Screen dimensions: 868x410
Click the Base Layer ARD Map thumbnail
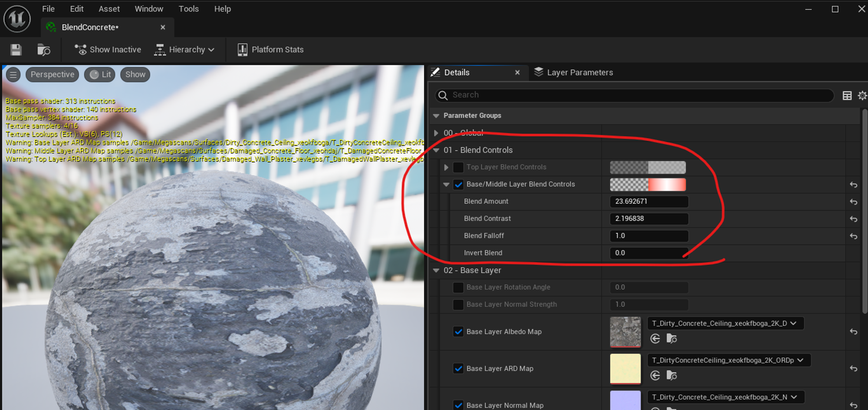pos(625,369)
